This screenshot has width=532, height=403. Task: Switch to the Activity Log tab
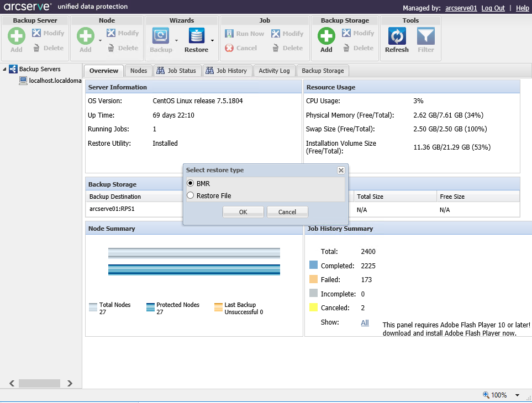[274, 71]
